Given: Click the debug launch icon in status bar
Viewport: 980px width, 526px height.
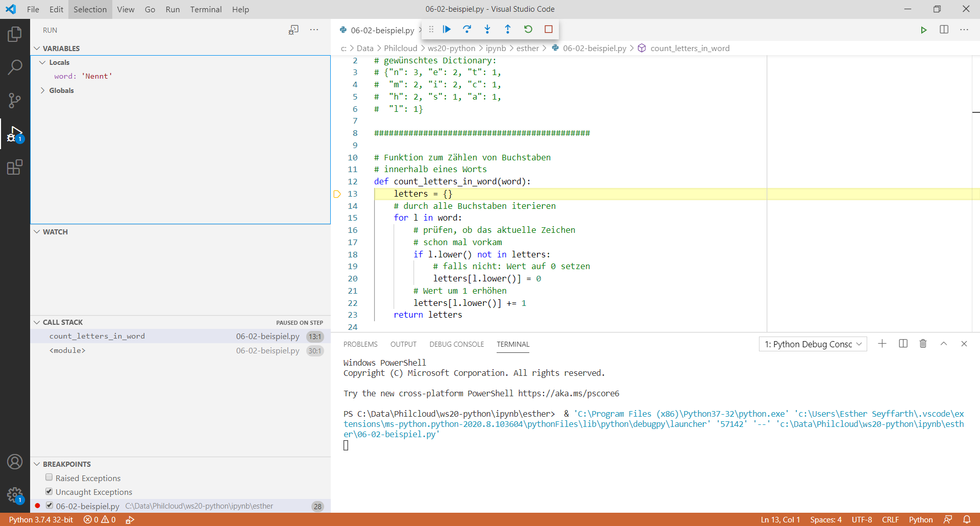Looking at the screenshot, I should point(130,519).
